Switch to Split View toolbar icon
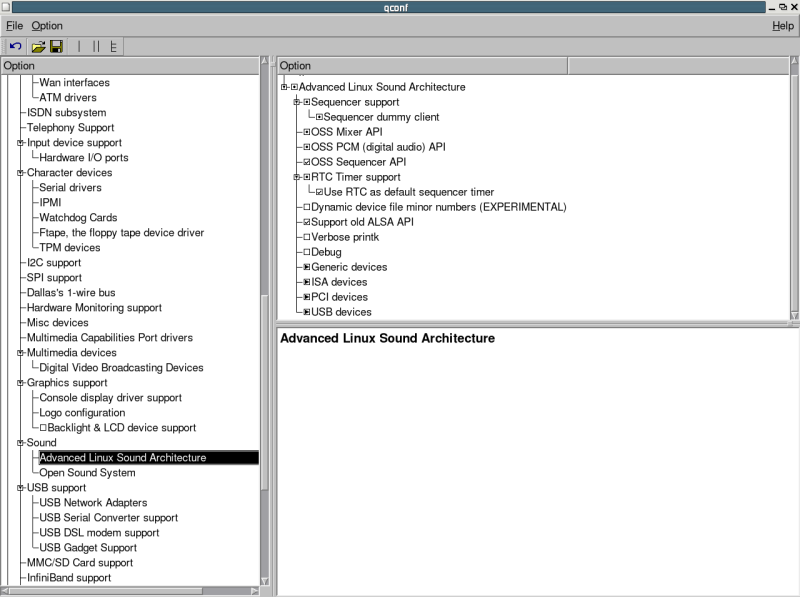This screenshot has height=597, width=800. coord(96,46)
